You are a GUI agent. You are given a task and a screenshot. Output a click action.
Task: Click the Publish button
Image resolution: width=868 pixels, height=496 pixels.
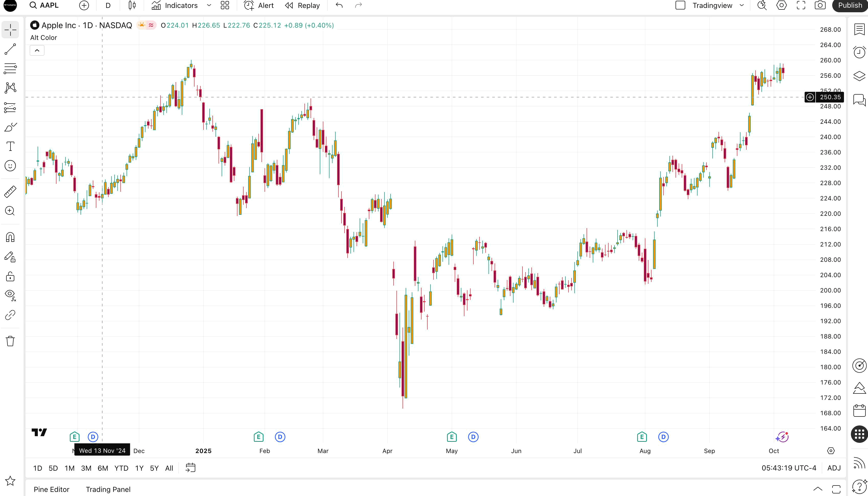coord(850,5)
